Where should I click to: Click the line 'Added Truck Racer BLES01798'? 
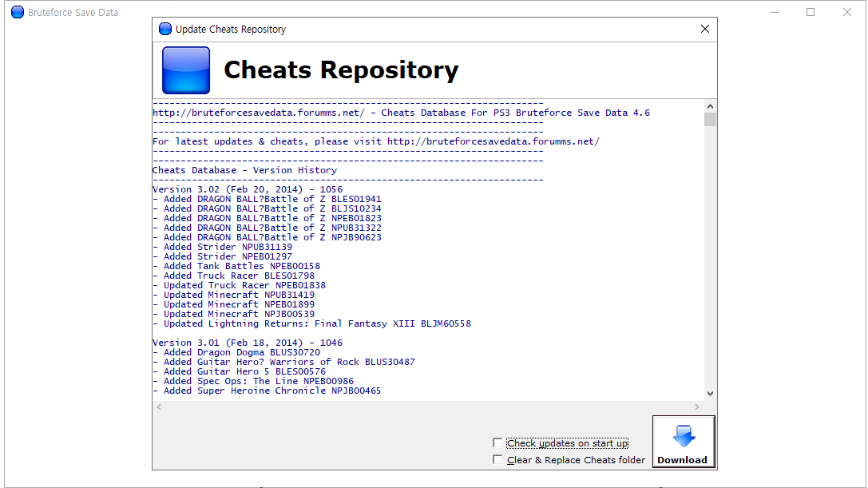[x=234, y=276]
